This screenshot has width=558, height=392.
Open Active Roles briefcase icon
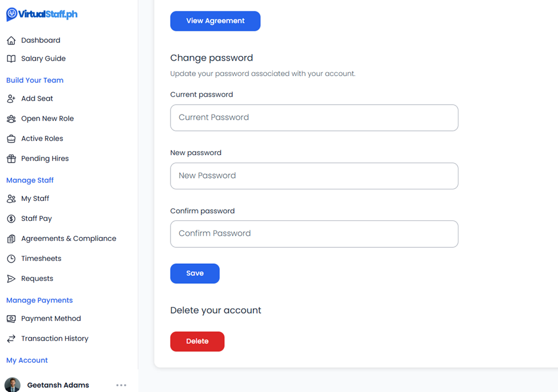(x=11, y=138)
